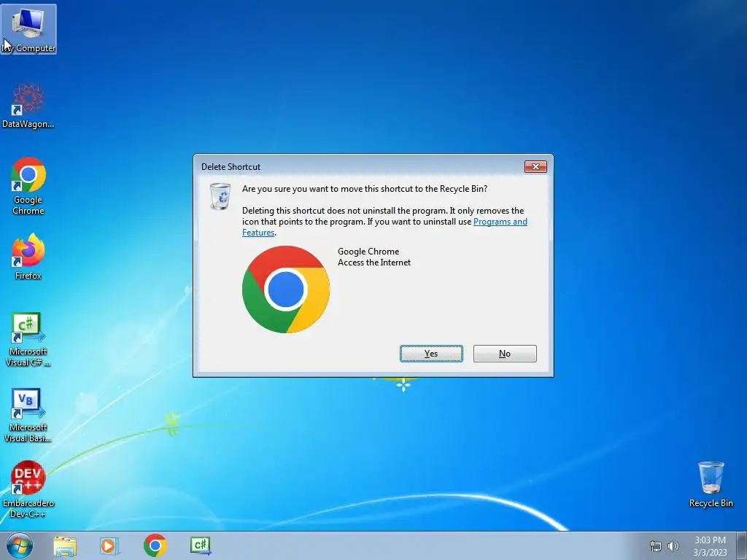Click the 'Access the Internet' description text

pyautogui.click(x=374, y=262)
